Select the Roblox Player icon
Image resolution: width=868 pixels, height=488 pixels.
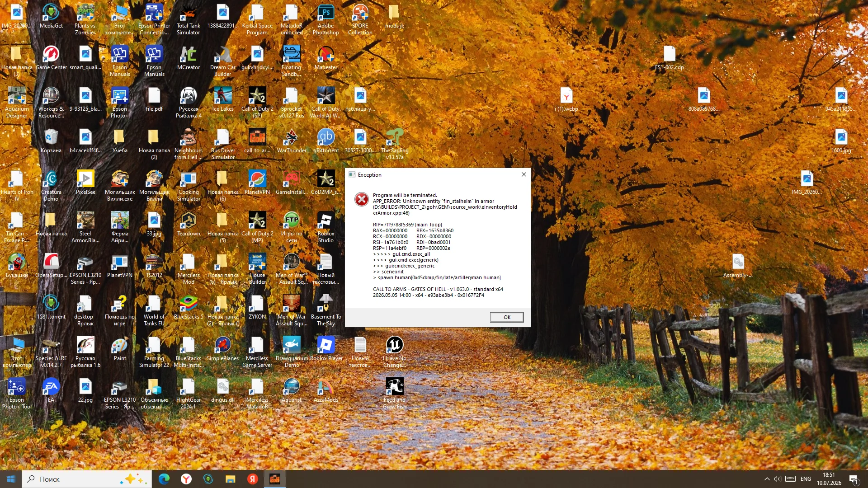point(326,349)
